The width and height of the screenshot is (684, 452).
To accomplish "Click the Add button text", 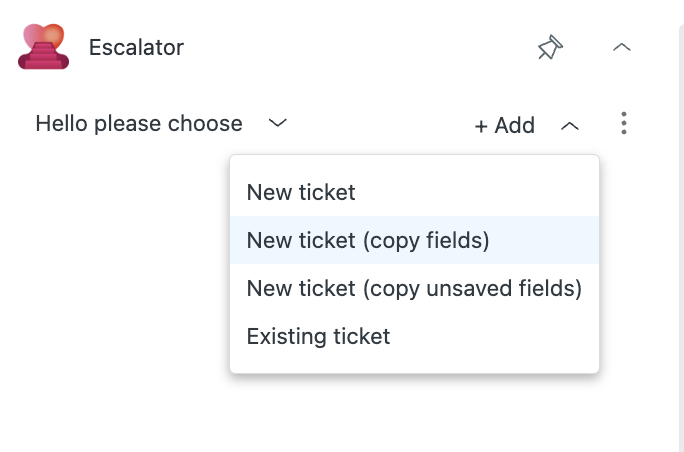I will 515,126.
